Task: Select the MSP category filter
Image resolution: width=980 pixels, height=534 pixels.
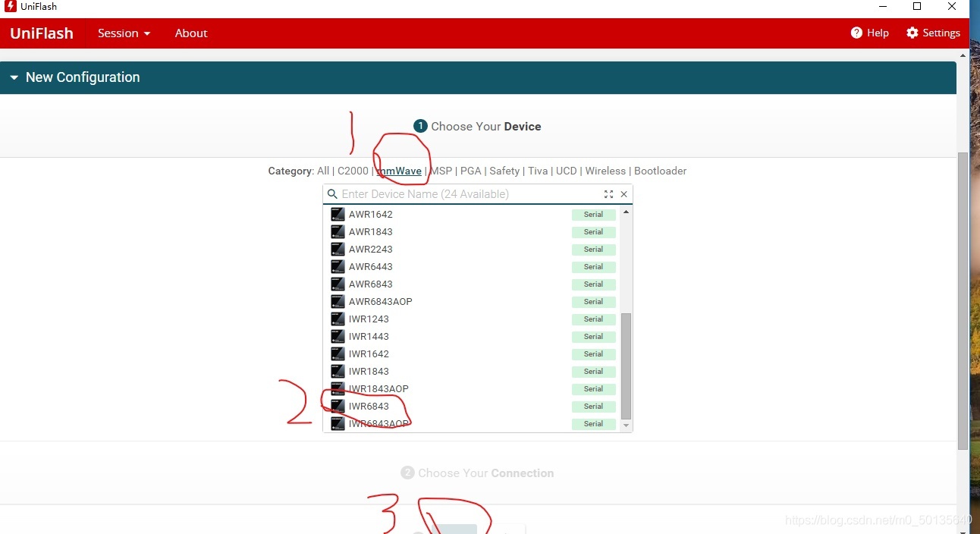Action: click(x=441, y=171)
